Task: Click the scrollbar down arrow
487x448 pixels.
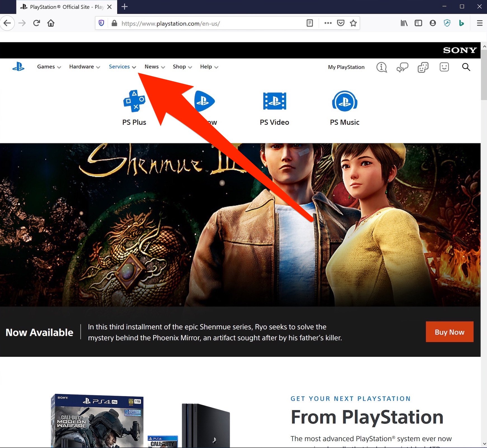Action: pyautogui.click(x=484, y=444)
